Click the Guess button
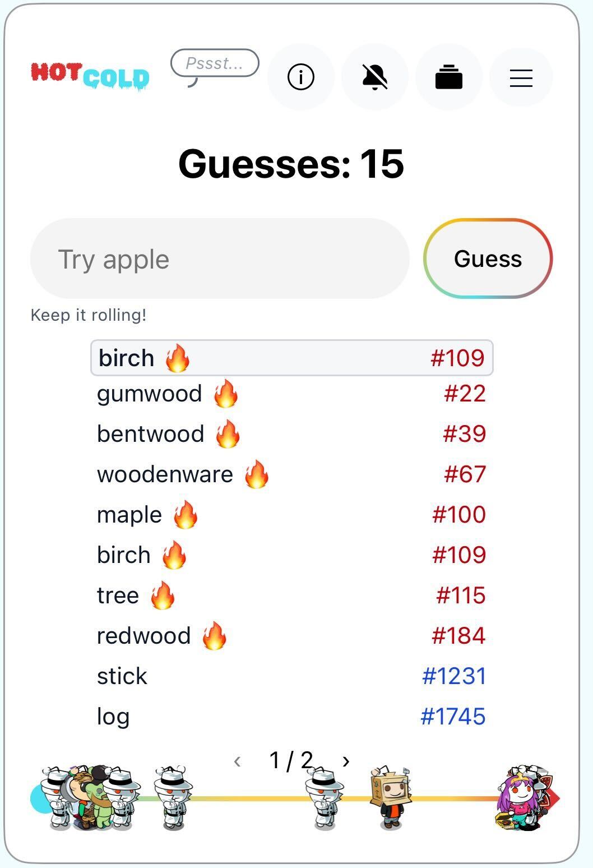The height and width of the screenshot is (868, 593). (488, 258)
